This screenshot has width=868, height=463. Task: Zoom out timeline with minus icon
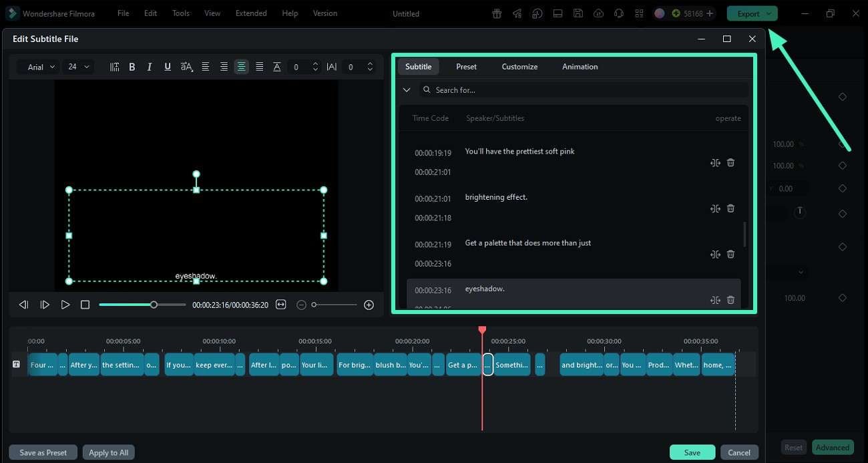[x=301, y=305]
